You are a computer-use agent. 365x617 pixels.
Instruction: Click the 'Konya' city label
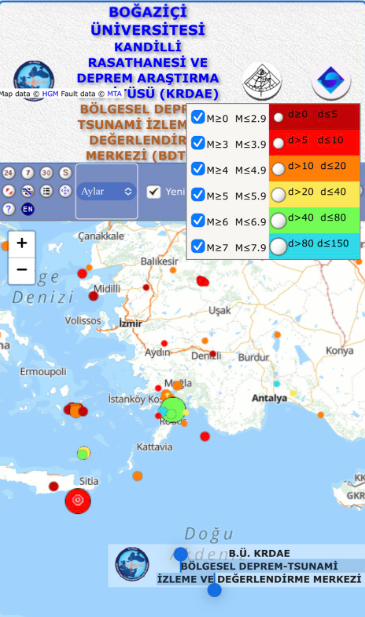[x=339, y=350]
